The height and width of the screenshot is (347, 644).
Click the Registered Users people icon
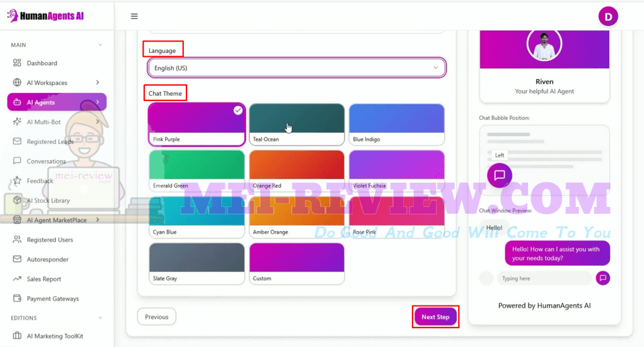17,240
